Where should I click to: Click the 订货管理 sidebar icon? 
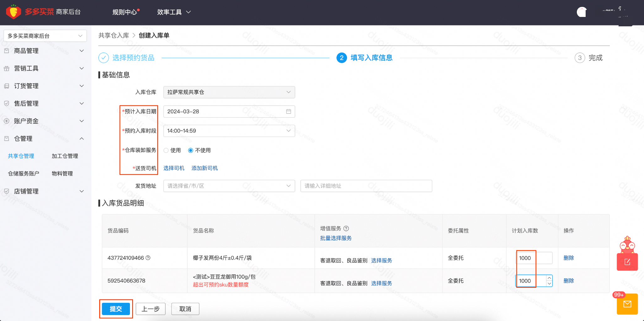pyautogui.click(x=7, y=86)
